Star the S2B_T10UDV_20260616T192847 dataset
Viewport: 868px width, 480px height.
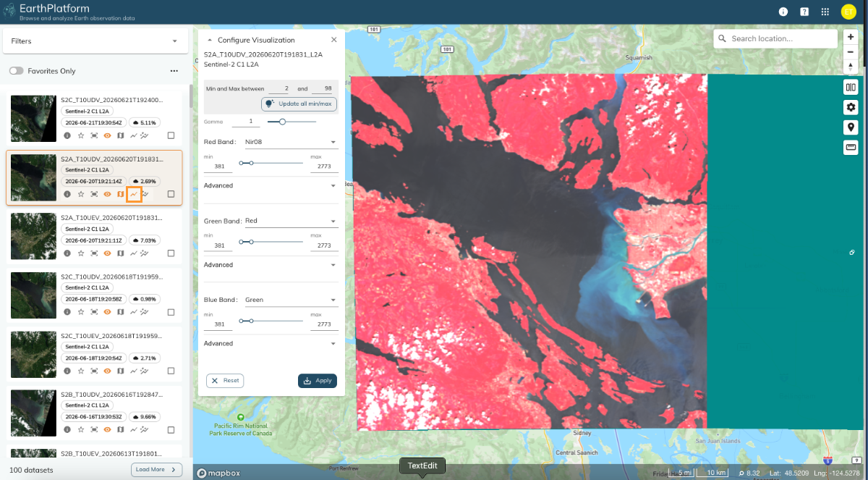click(81, 430)
